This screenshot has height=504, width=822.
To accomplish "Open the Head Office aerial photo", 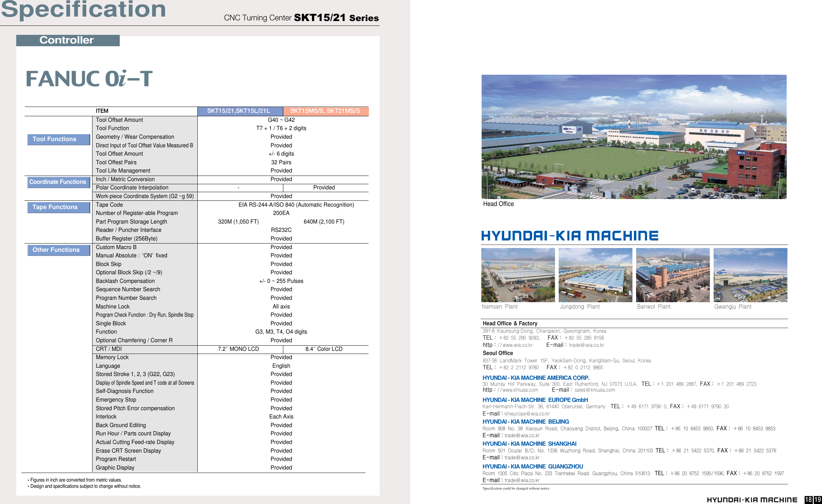I will pyautogui.click(x=634, y=137).
